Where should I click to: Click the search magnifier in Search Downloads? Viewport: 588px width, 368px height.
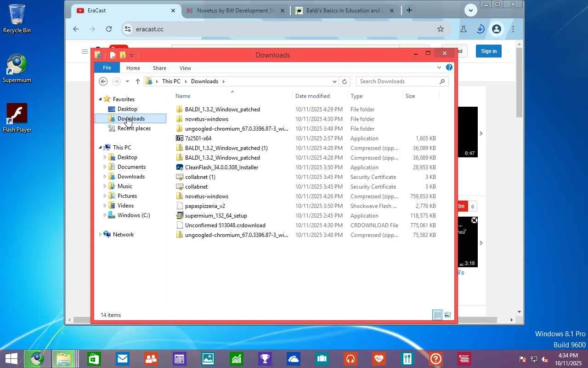[x=442, y=81]
